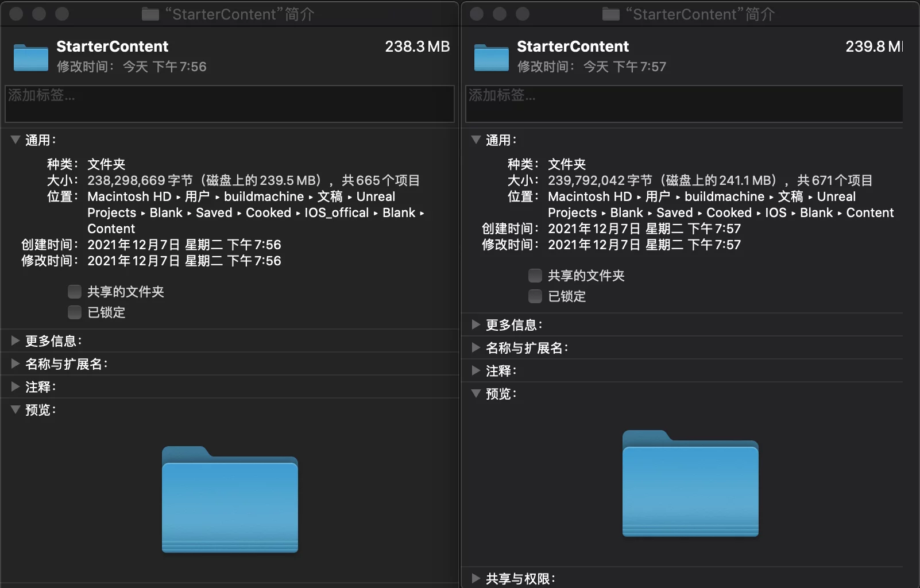Click the StarterContent folder icon in left header
This screenshot has height=588, width=920.
[x=31, y=57]
